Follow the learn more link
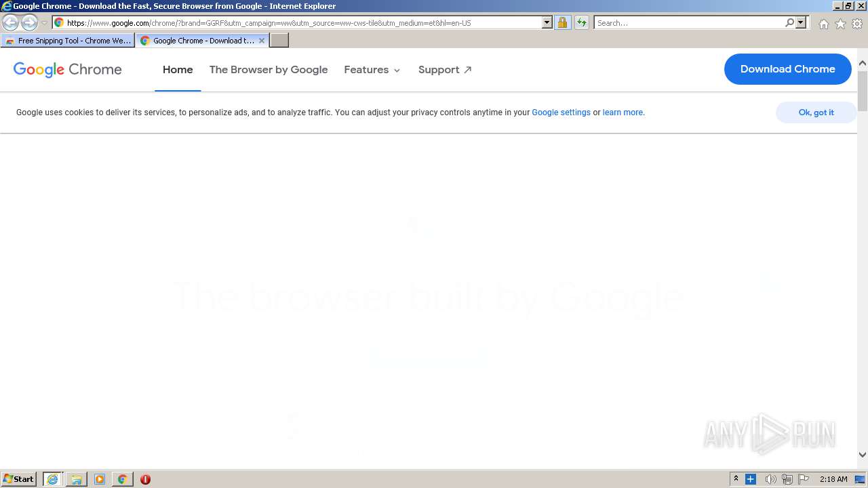 tap(623, 113)
